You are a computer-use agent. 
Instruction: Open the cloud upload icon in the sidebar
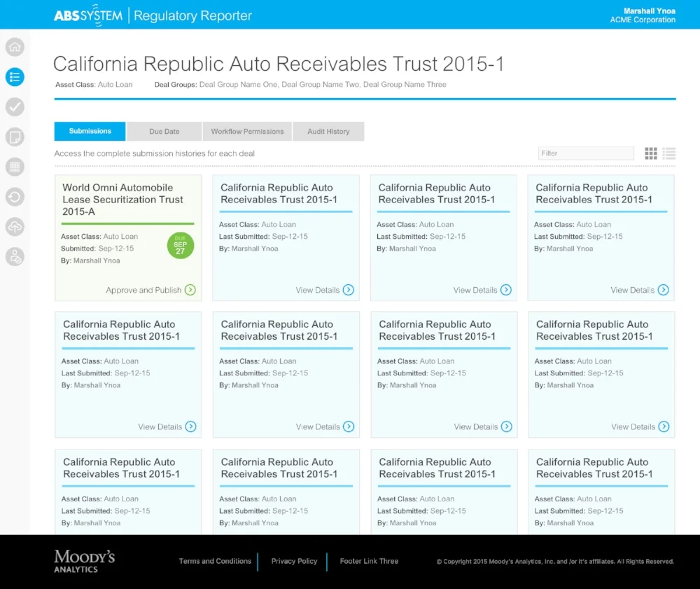pyautogui.click(x=15, y=227)
